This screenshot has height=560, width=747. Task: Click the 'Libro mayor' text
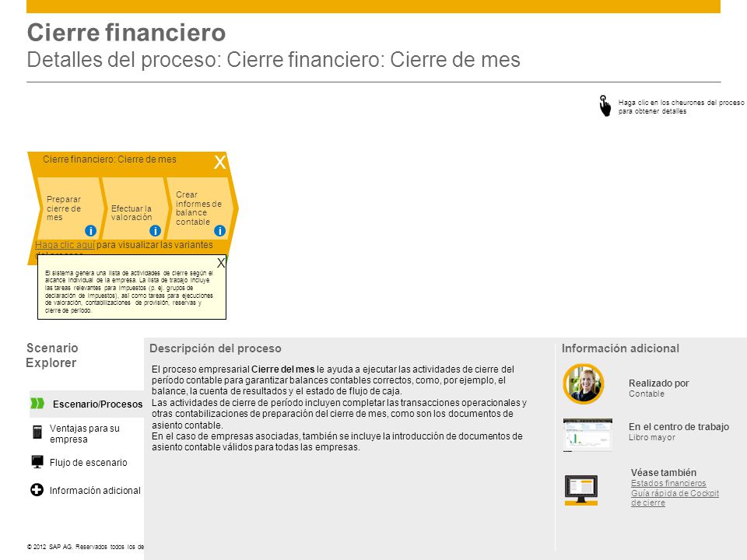652,437
